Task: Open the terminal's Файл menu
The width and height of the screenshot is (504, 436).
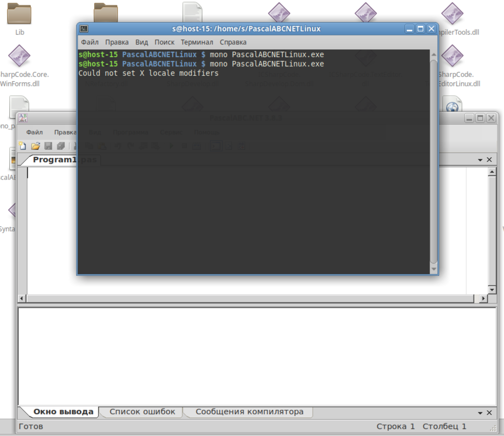Action: [x=90, y=42]
